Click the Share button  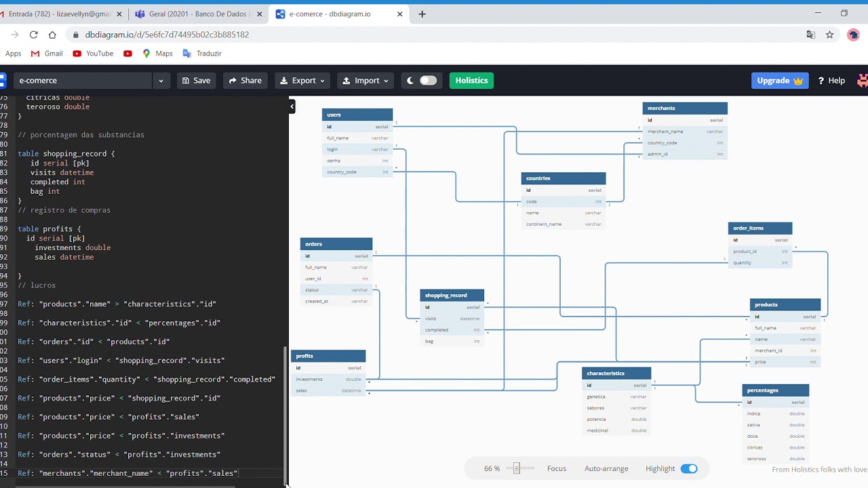(x=245, y=81)
